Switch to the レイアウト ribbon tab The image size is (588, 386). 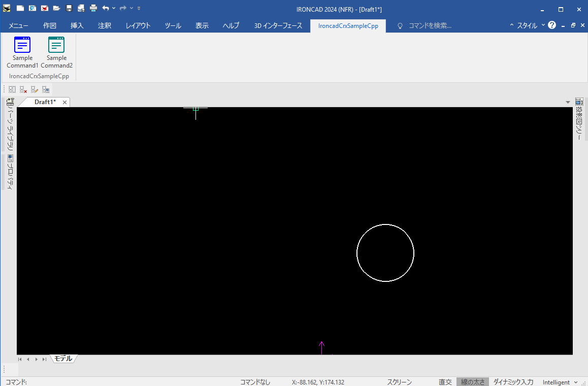pyautogui.click(x=138, y=25)
